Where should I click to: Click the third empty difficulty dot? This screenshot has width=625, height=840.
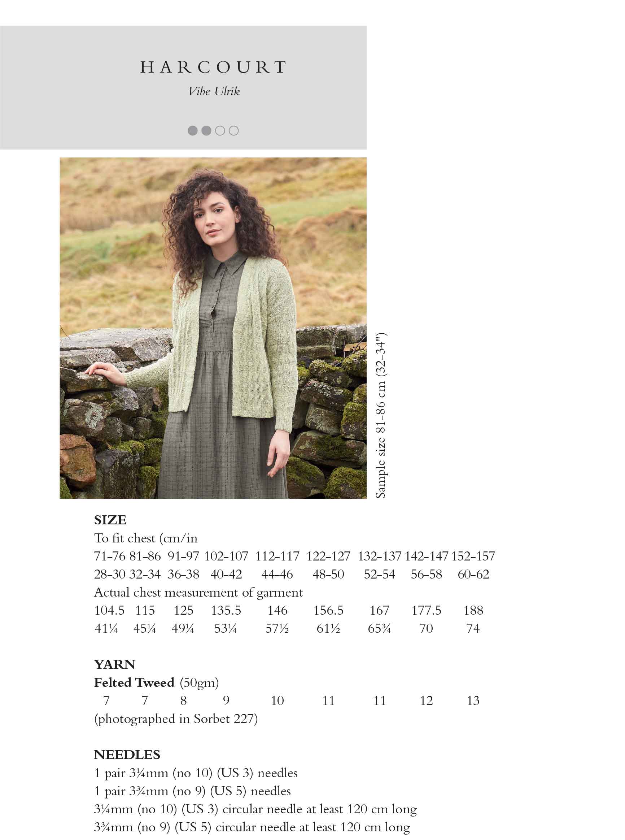pos(220,131)
